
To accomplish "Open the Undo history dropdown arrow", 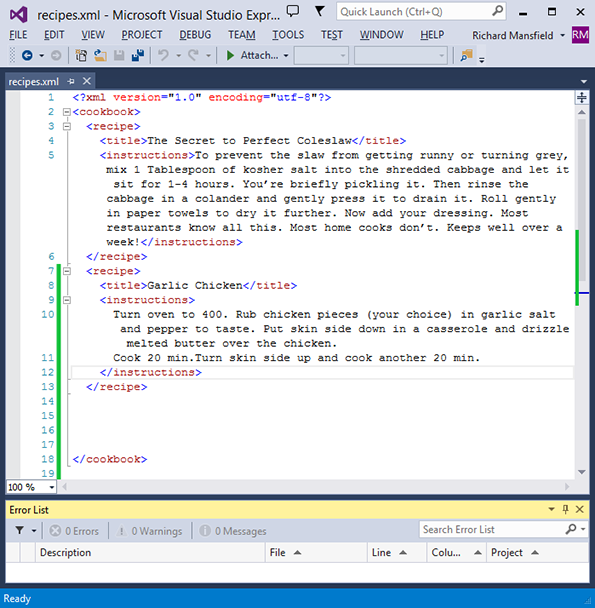I will [178, 56].
